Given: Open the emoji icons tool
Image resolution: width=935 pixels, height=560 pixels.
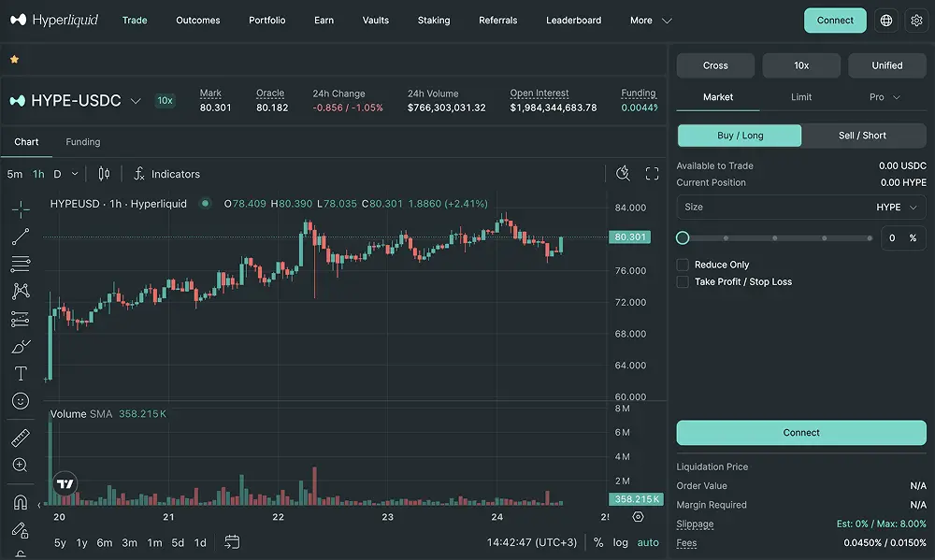Looking at the screenshot, I should click(21, 401).
